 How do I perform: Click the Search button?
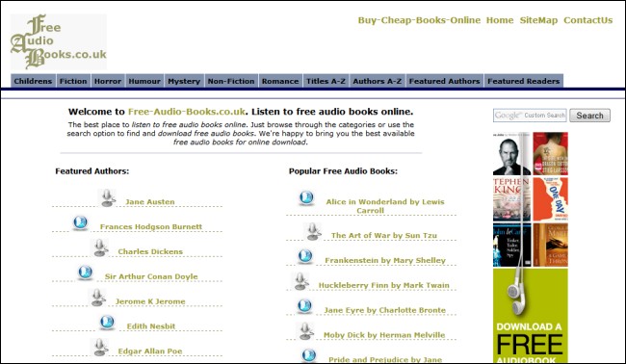[x=589, y=116]
